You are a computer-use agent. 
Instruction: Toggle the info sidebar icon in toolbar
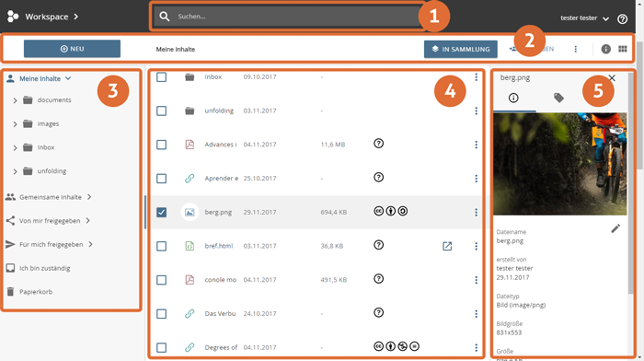[605, 49]
